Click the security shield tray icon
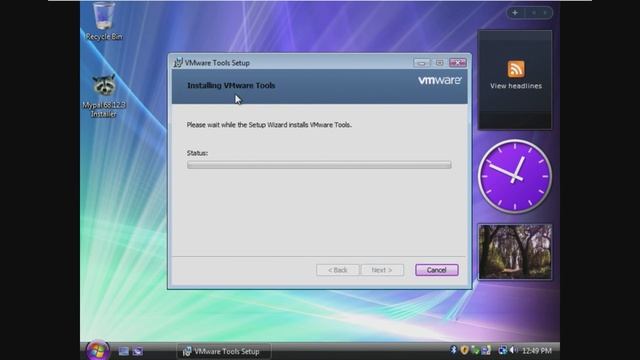 (x=464, y=350)
